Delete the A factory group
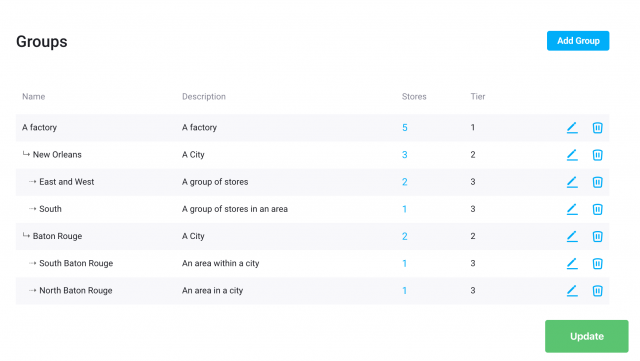Screen dimensions: 640x361 [597, 127]
